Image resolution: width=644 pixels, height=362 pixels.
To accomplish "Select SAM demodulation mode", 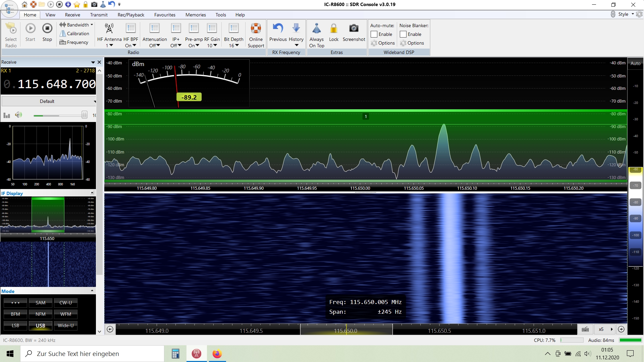I will (x=41, y=303).
